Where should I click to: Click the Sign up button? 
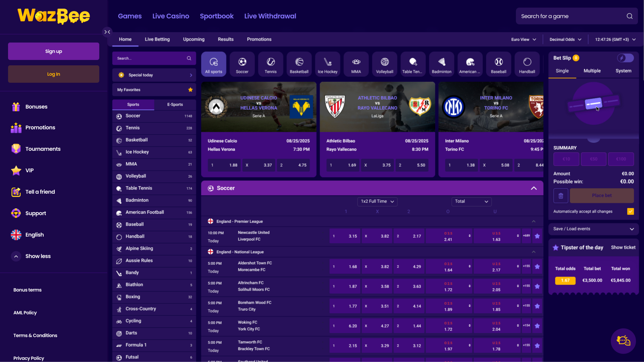(53, 51)
